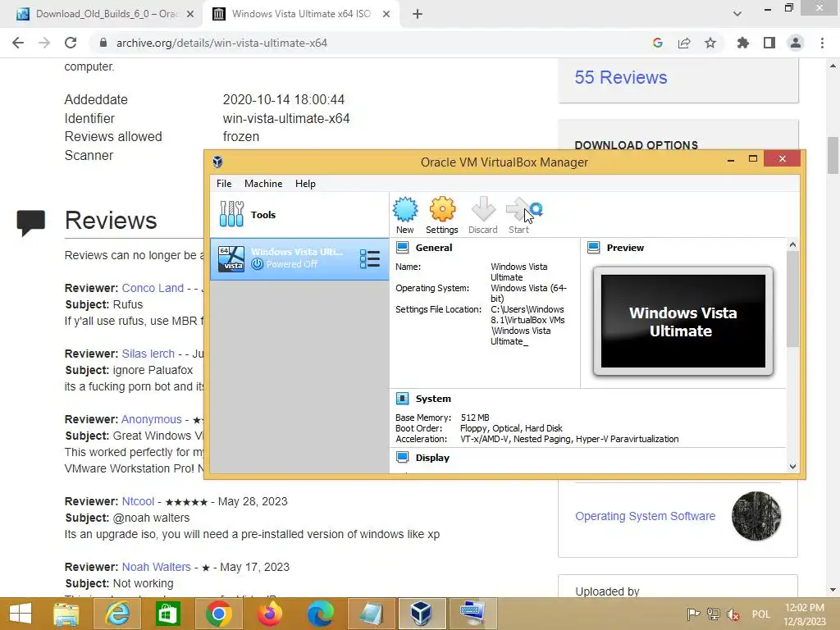Click the 55 Reviews link

pos(621,77)
